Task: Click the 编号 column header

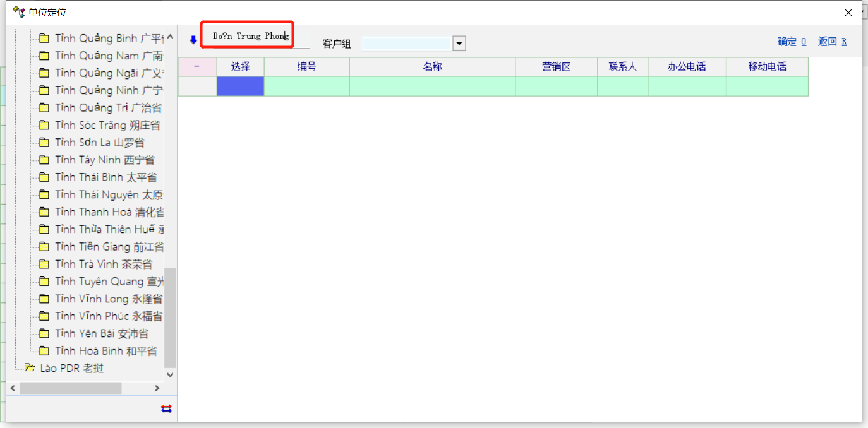Action: 306,67
